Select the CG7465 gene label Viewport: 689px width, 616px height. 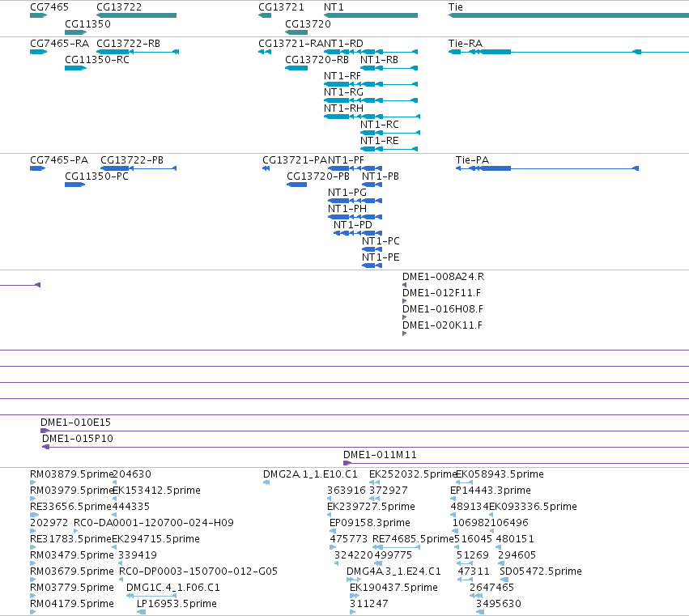[x=49, y=7]
